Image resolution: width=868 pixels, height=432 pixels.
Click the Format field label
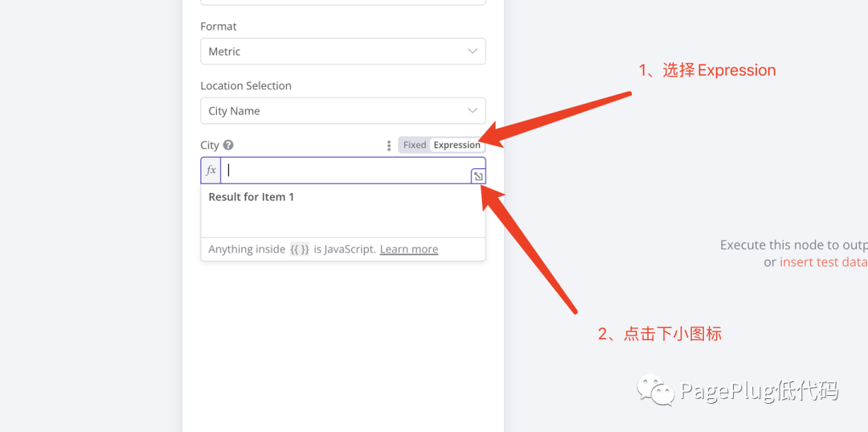click(219, 27)
